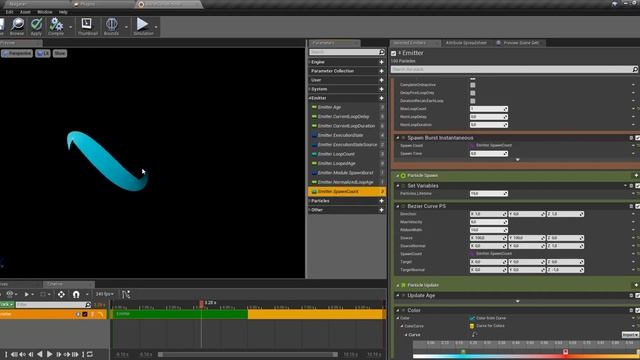Click the timeline snapping magnet icon
640x360 pixels.
(76, 294)
